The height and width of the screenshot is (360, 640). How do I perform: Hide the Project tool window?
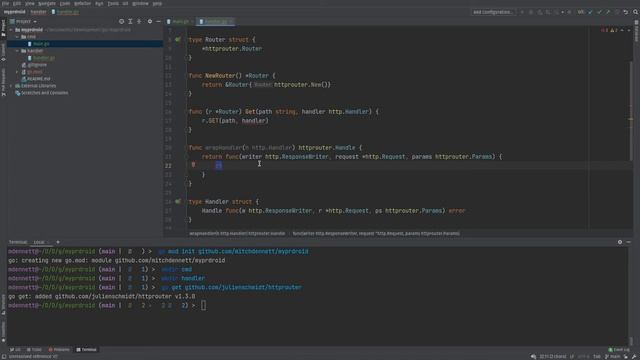point(158,21)
